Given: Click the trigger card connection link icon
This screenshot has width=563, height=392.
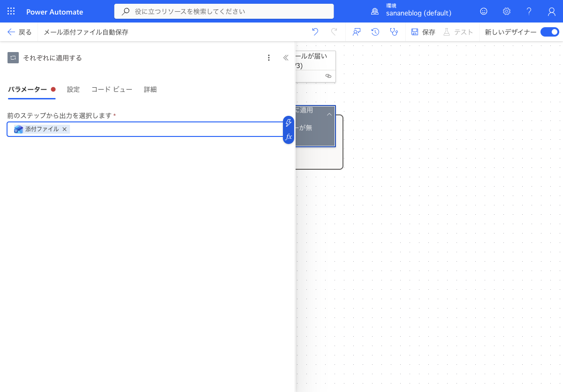Looking at the screenshot, I should [328, 76].
